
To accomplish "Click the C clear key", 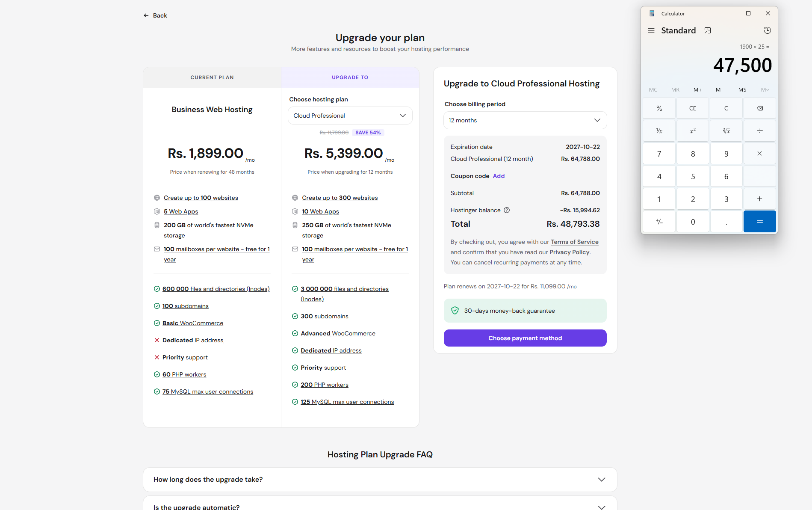I will (x=726, y=108).
